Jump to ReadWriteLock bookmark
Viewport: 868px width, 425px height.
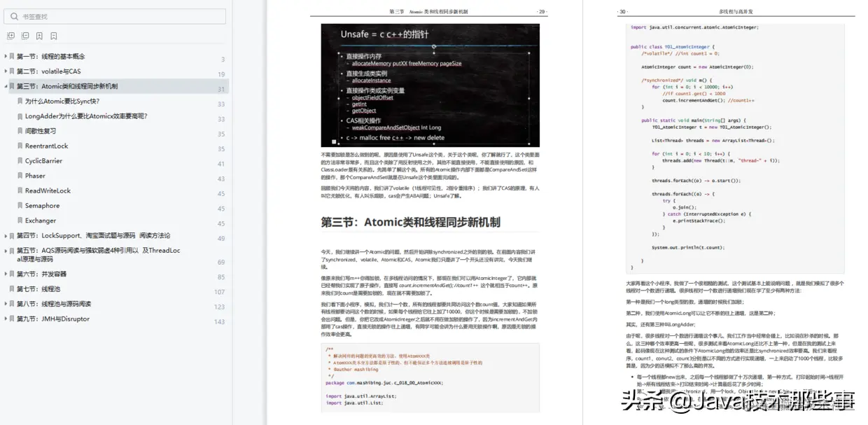tap(48, 190)
